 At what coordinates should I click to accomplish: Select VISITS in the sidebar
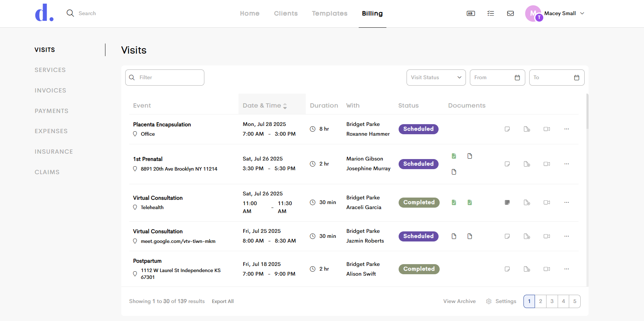[45, 50]
